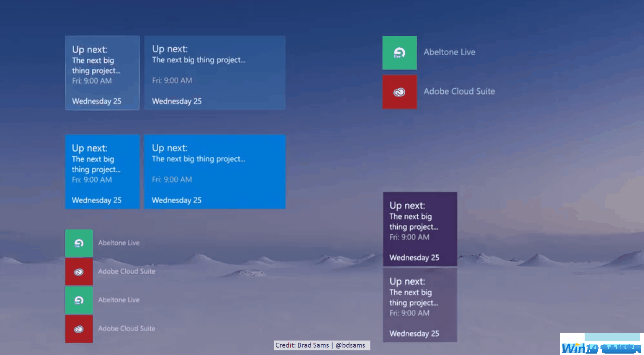
Task: Select the 'Abeltone Live' text in the first list row
Action: click(119, 243)
